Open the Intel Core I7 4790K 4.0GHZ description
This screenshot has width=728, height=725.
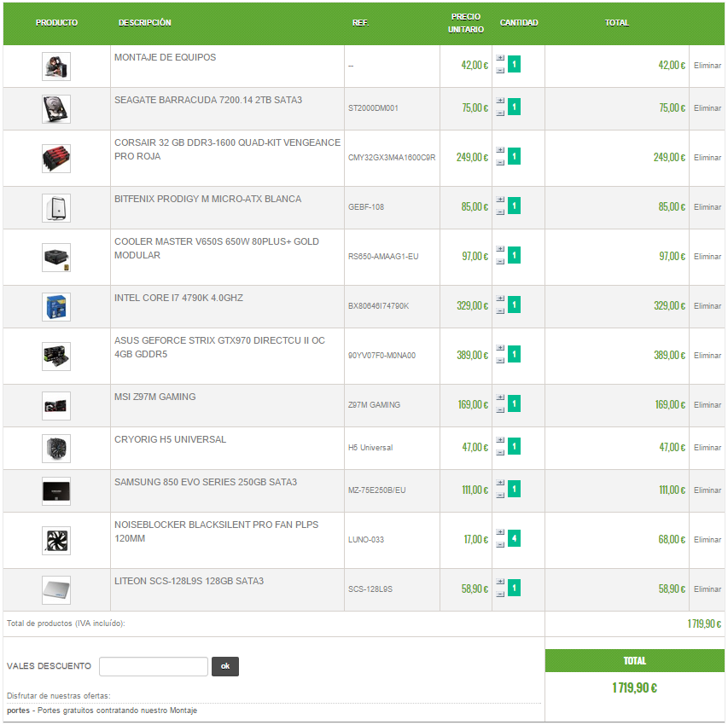tap(178, 298)
